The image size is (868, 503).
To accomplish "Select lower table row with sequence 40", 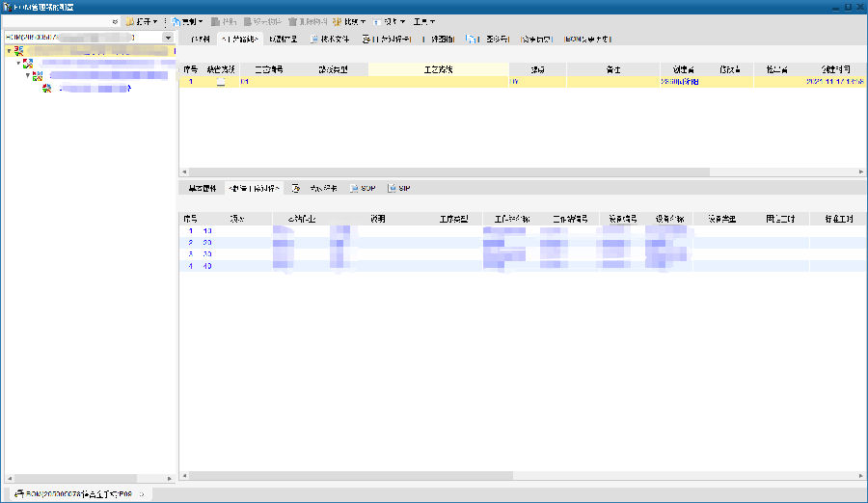I will pos(523,266).
